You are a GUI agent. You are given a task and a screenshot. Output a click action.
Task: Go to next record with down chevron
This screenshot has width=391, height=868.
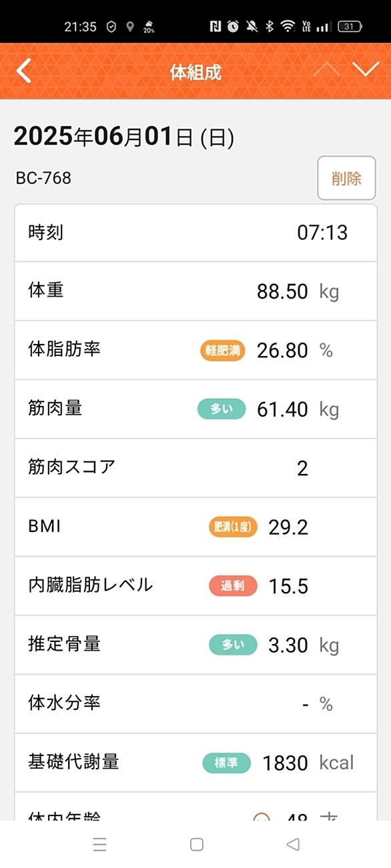tap(366, 69)
